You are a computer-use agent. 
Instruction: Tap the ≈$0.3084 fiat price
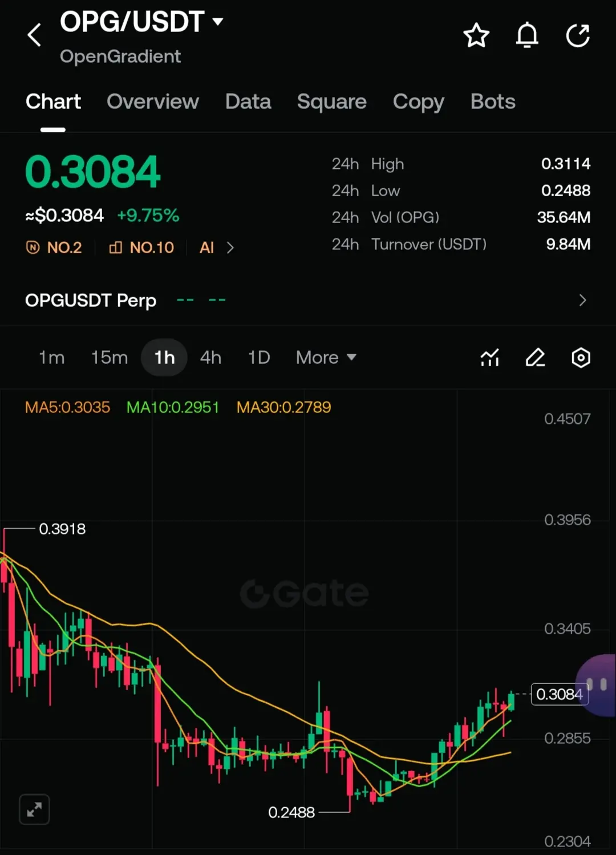(64, 216)
